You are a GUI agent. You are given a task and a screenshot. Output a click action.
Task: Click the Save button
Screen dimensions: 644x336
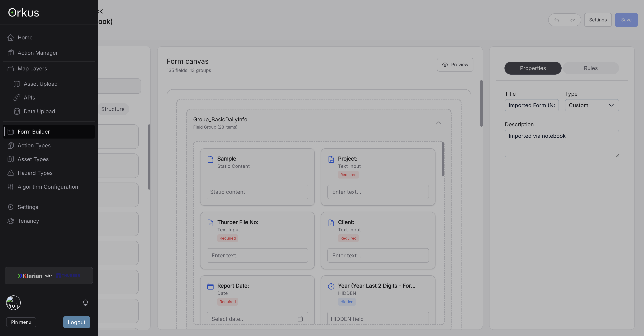pyautogui.click(x=626, y=20)
